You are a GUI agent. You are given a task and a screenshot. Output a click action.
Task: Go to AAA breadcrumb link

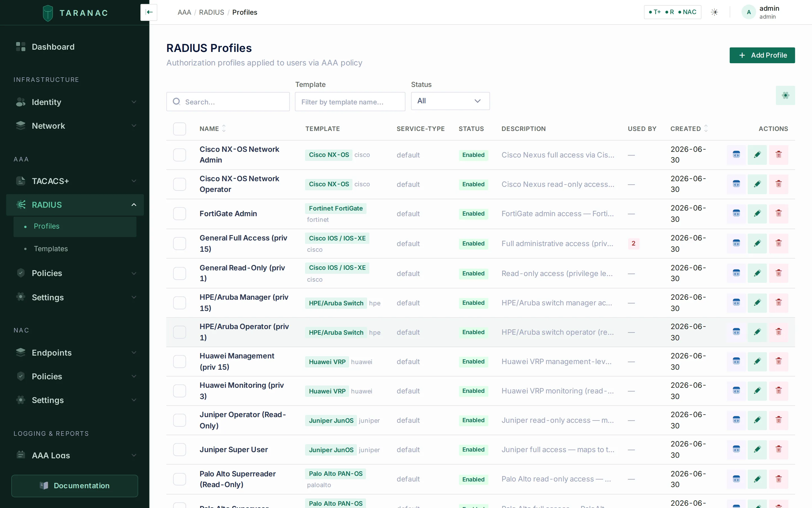pos(184,12)
